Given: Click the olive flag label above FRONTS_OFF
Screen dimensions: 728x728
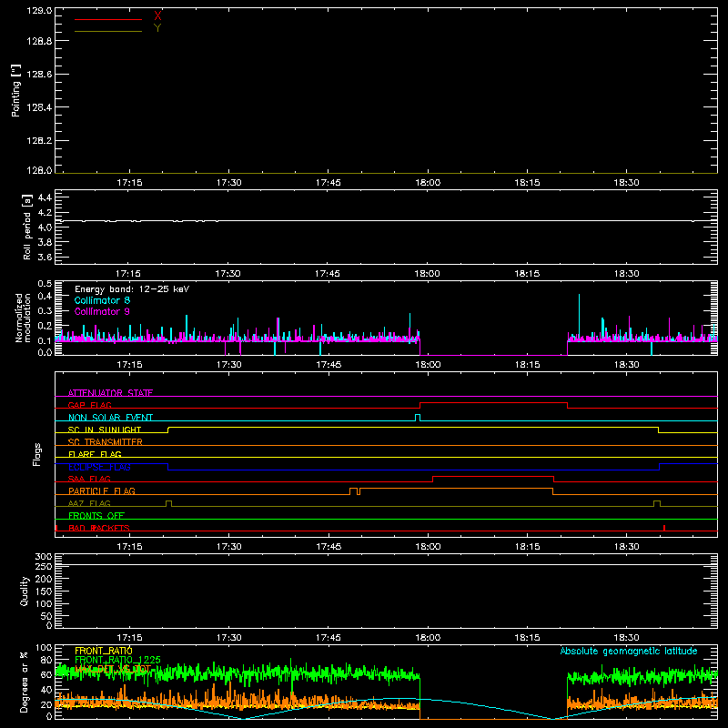Looking at the screenshot, I should click(89, 503).
